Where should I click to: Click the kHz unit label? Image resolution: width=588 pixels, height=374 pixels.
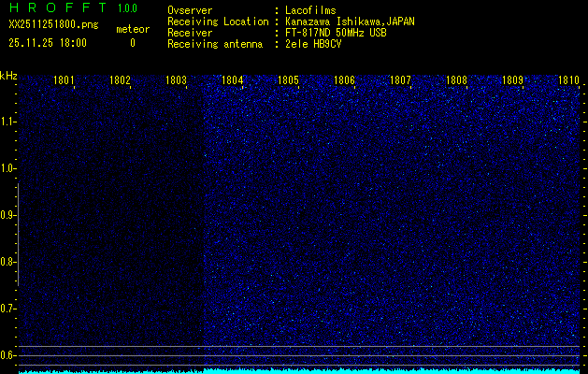pyautogui.click(x=8, y=76)
